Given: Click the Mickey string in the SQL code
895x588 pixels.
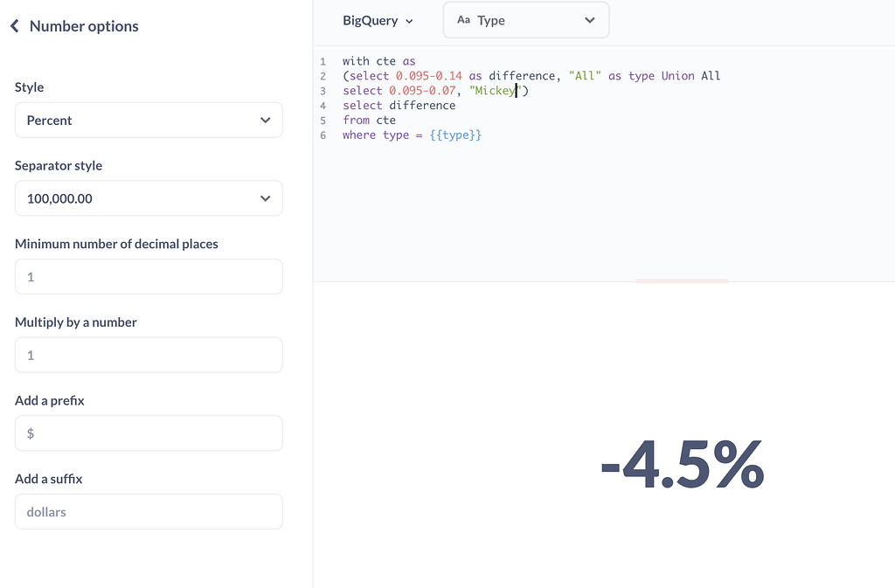Looking at the screenshot, I should pos(494,90).
